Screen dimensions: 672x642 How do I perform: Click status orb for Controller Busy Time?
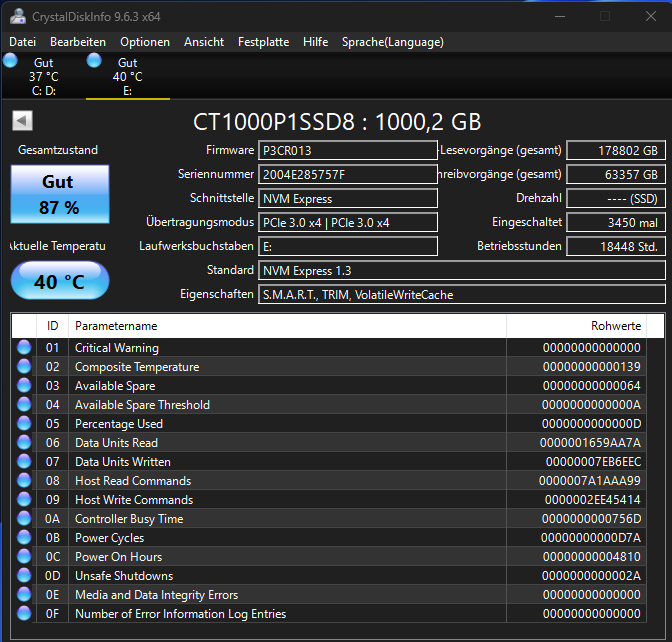[24, 518]
